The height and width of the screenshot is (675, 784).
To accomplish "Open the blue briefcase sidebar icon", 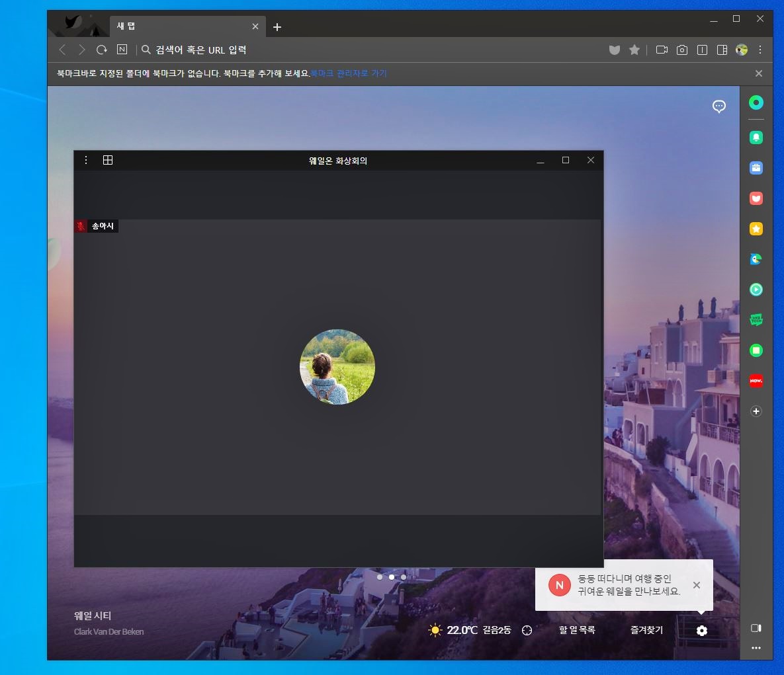I will pyautogui.click(x=756, y=168).
